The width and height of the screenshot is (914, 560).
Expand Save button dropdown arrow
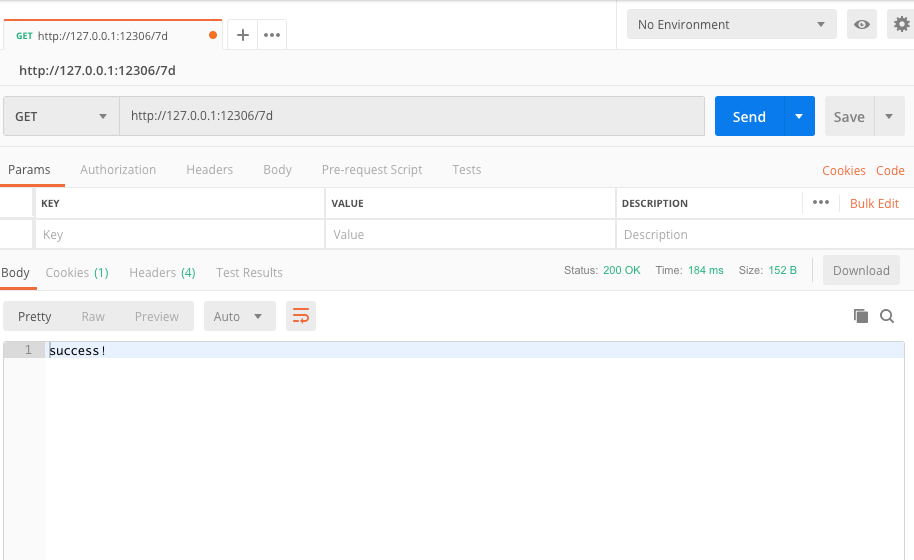pos(888,116)
